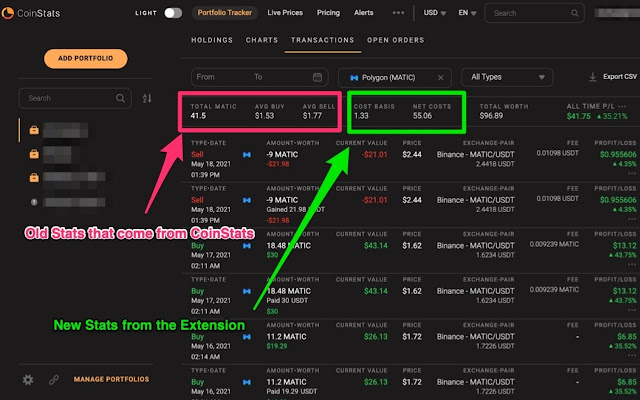Click the MATIC icon on Buy row showing Paid 30 USDT

tap(247, 291)
